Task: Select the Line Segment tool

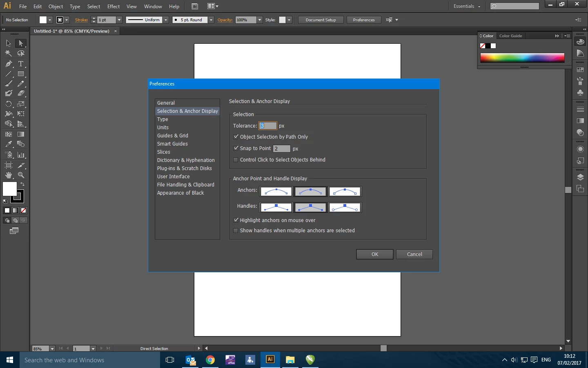Action: 9,74
